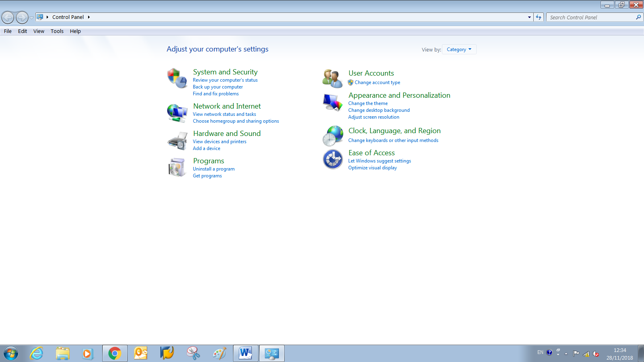Click the Control Panel taskbar button
The width and height of the screenshot is (644, 362).
coord(272,354)
